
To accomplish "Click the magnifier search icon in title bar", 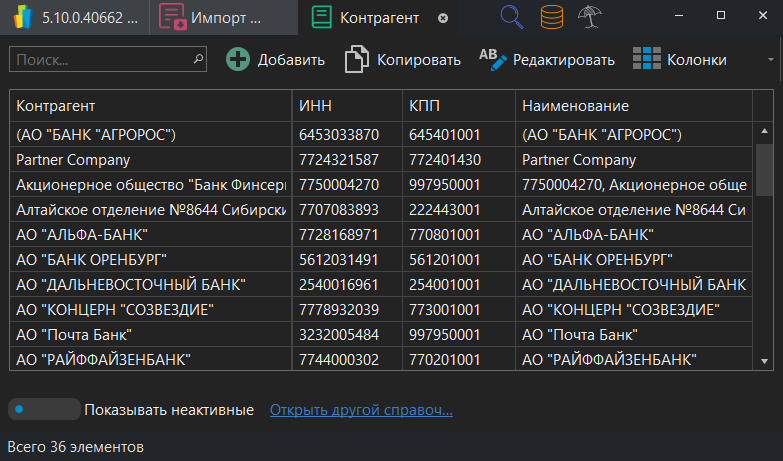I will coord(512,17).
